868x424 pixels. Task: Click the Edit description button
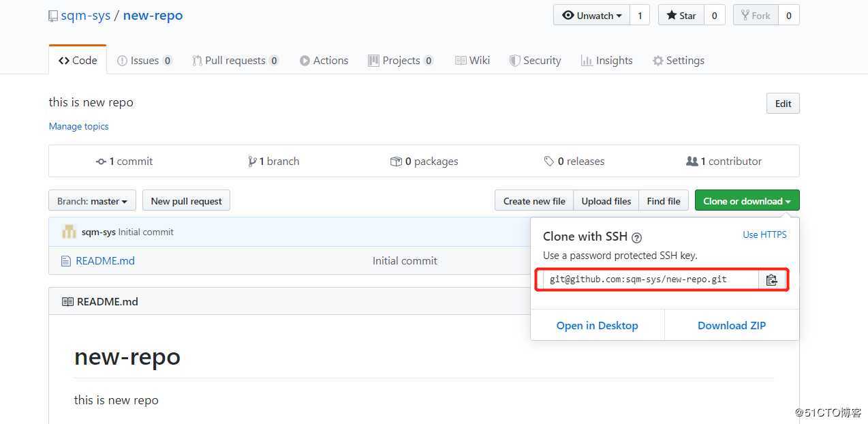click(783, 104)
